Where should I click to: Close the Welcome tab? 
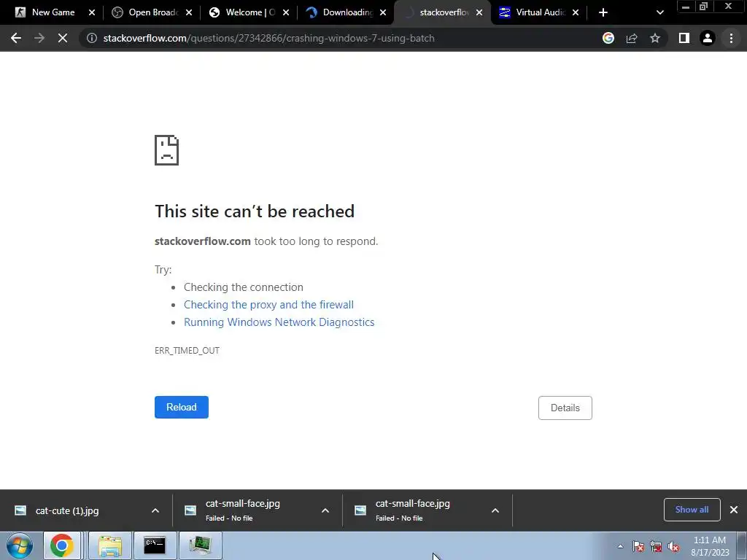coord(286,12)
